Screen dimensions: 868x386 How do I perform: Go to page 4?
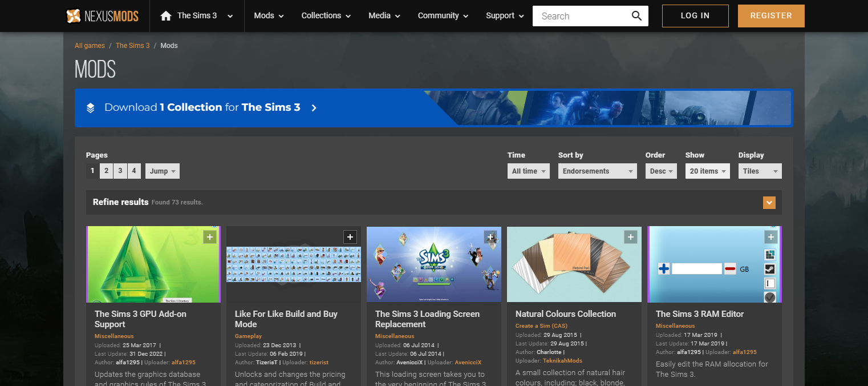point(134,171)
